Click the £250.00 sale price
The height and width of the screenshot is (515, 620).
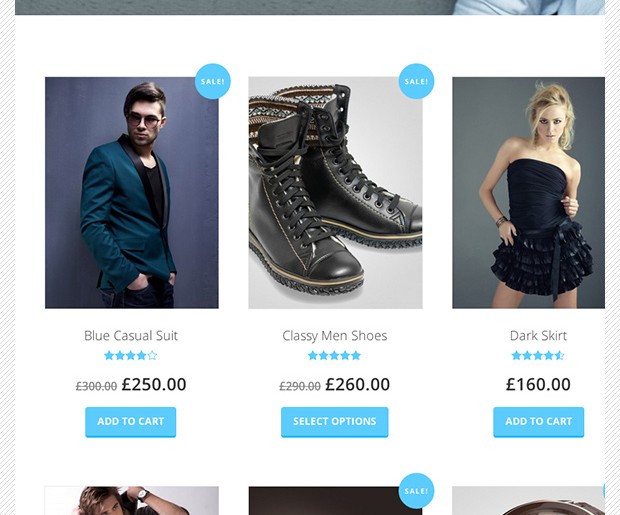pyautogui.click(x=154, y=384)
